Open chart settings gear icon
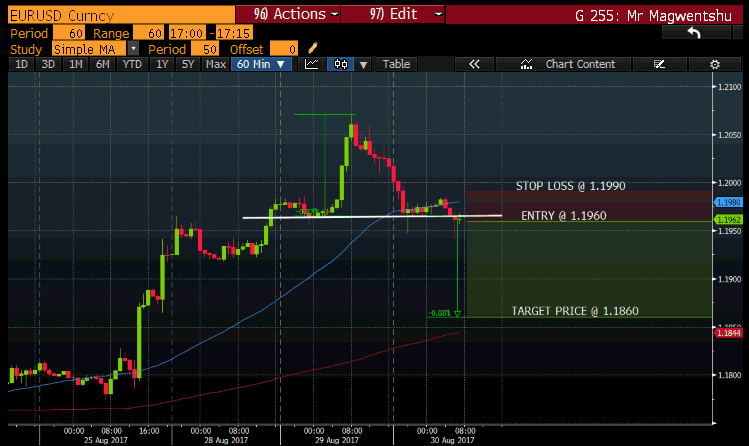The height and width of the screenshot is (446, 749). [x=715, y=64]
